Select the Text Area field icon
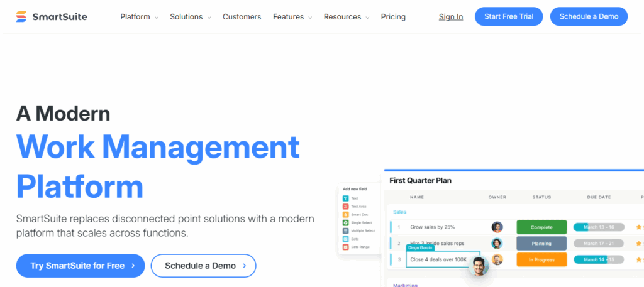Viewport: 644px width, 287px height. click(346, 206)
